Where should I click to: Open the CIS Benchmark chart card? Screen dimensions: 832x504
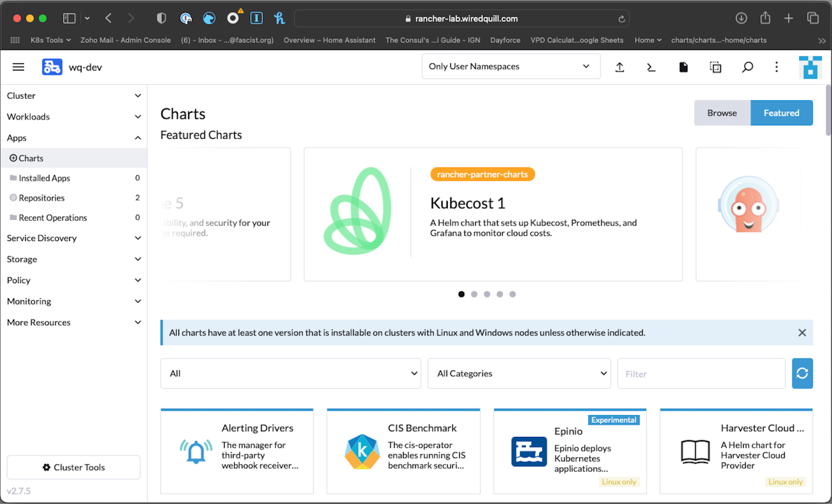[x=404, y=451]
